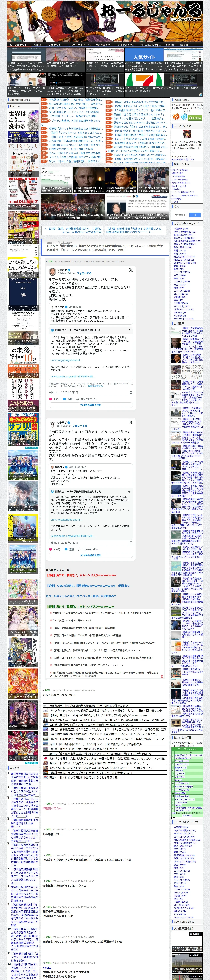The height and width of the screenshot is (980, 210).
Task: Open ワロタあんてな in the navigation bar
Action: 104,45
